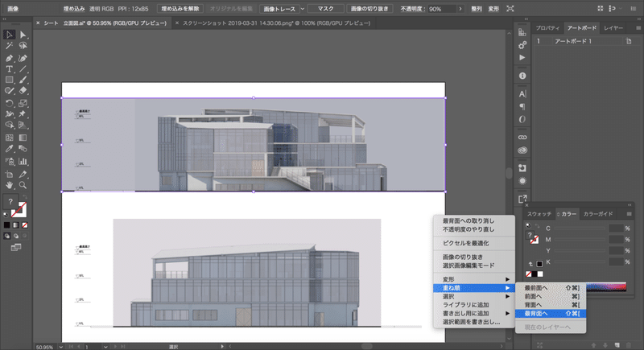Set color mode to solid Color
This screenshot has height=350, width=644.
pyautogui.click(x=6, y=225)
